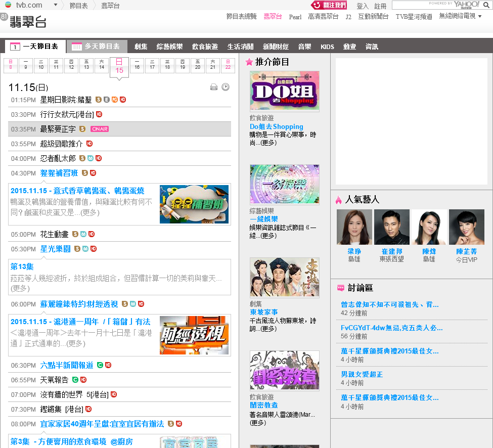Click the TVB logo at top left

click(8, 5)
